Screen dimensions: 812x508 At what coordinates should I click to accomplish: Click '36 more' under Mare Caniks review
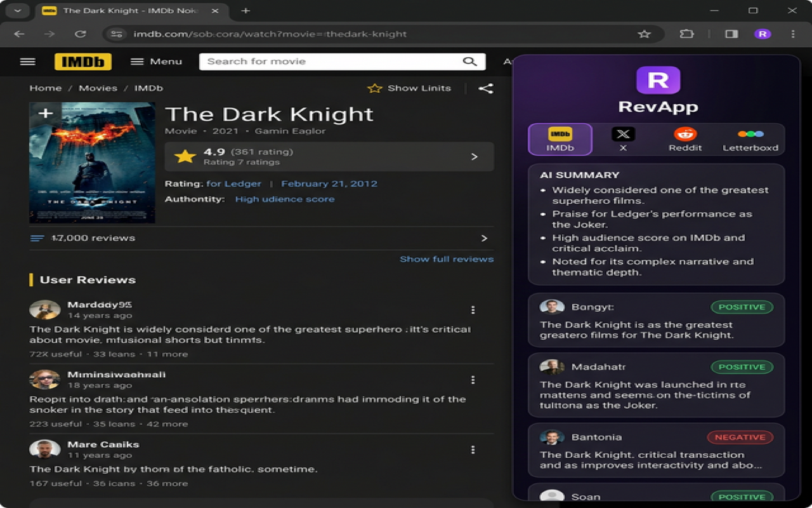(167, 483)
